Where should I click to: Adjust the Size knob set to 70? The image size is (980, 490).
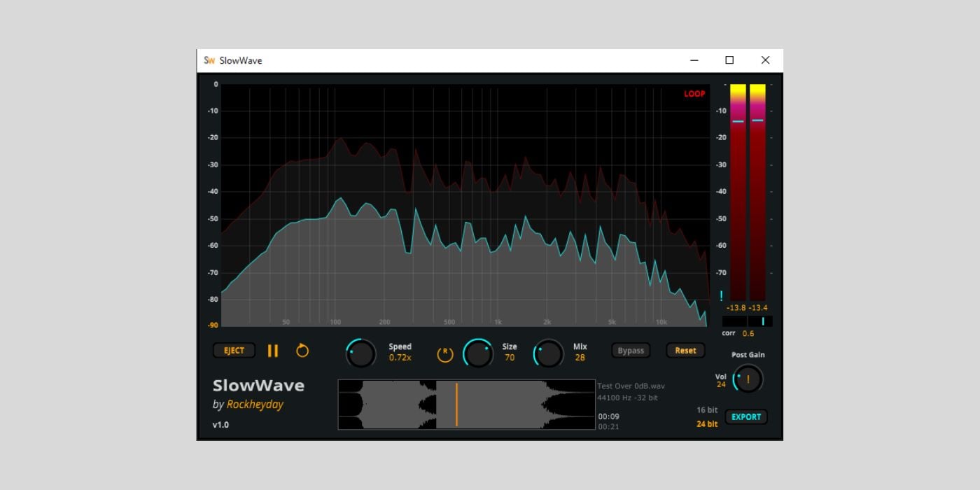click(x=479, y=353)
